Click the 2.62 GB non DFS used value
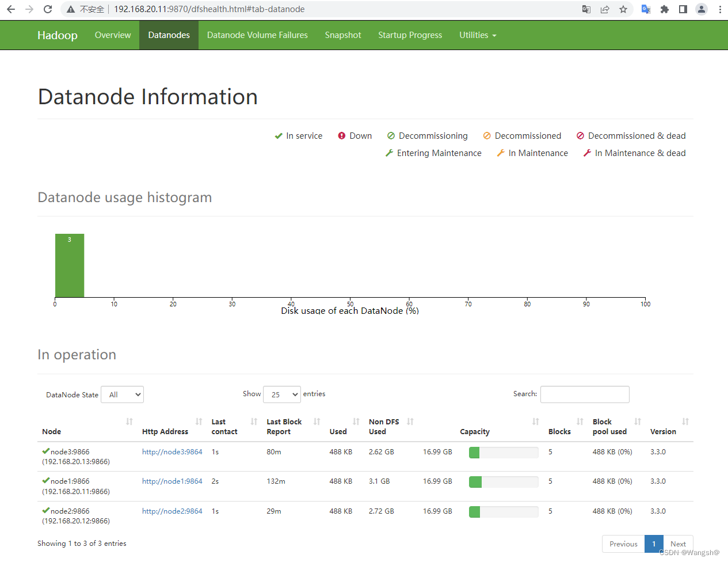The image size is (728, 562). [x=382, y=452]
